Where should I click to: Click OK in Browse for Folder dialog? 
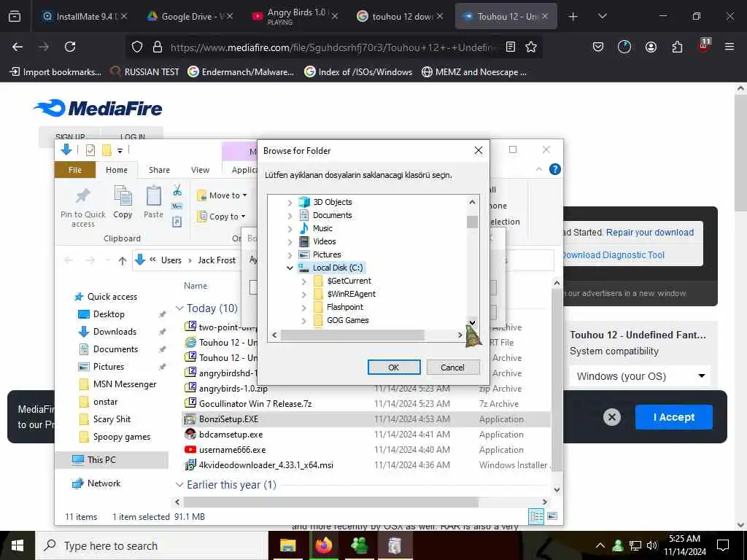[x=394, y=367]
